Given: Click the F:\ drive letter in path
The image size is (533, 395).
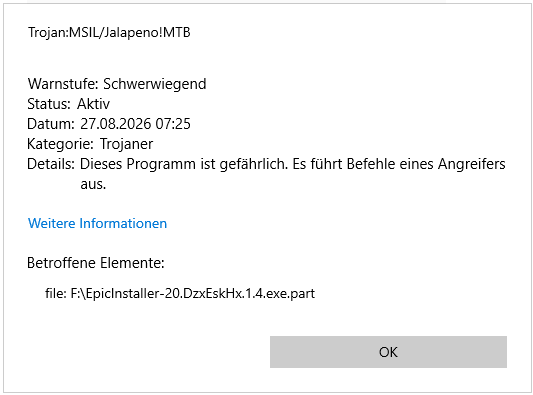Looking at the screenshot, I should 78,293.
